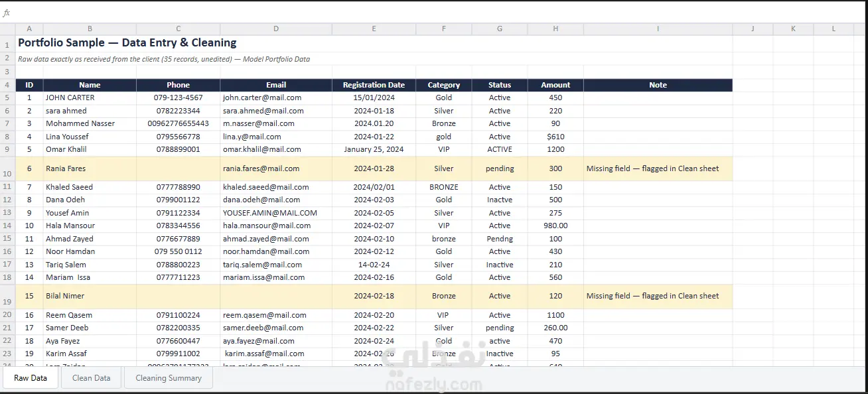Select the Inactve status cell for Dana Odeh
The height and width of the screenshot is (394, 868).
pyautogui.click(x=500, y=200)
